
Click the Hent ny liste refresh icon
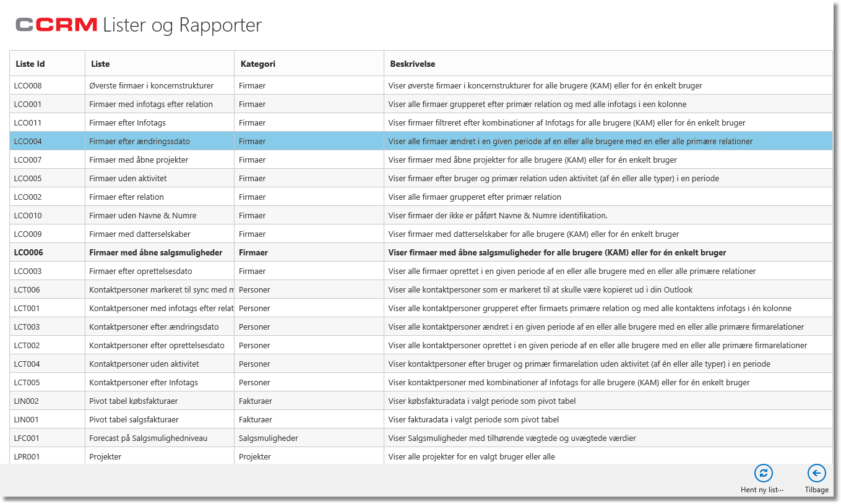[x=763, y=474]
